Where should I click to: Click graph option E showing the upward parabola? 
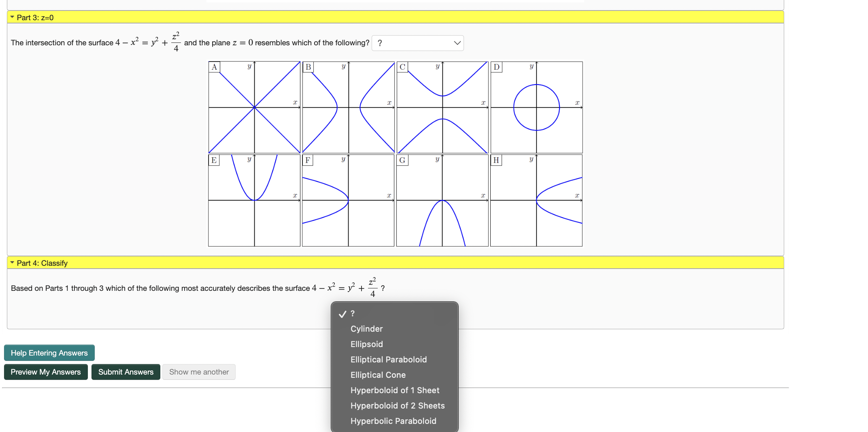(x=254, y=200)
